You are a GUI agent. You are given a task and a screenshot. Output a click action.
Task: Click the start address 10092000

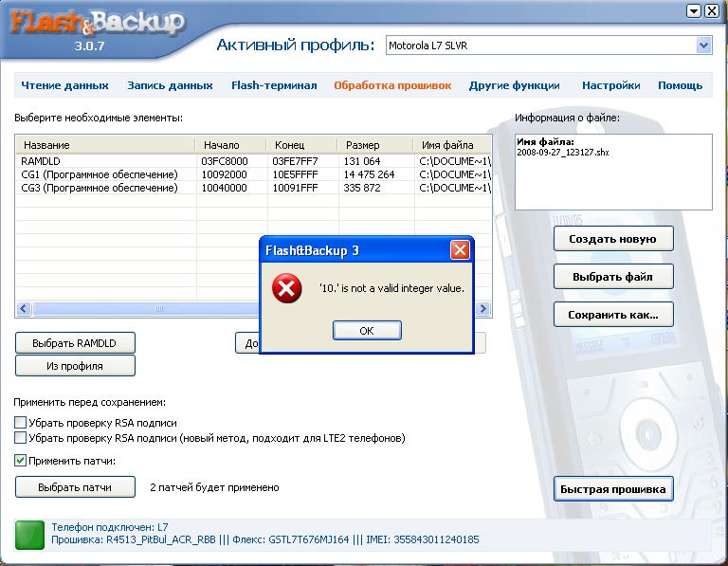pyautogui.click(x=224, y=174)
